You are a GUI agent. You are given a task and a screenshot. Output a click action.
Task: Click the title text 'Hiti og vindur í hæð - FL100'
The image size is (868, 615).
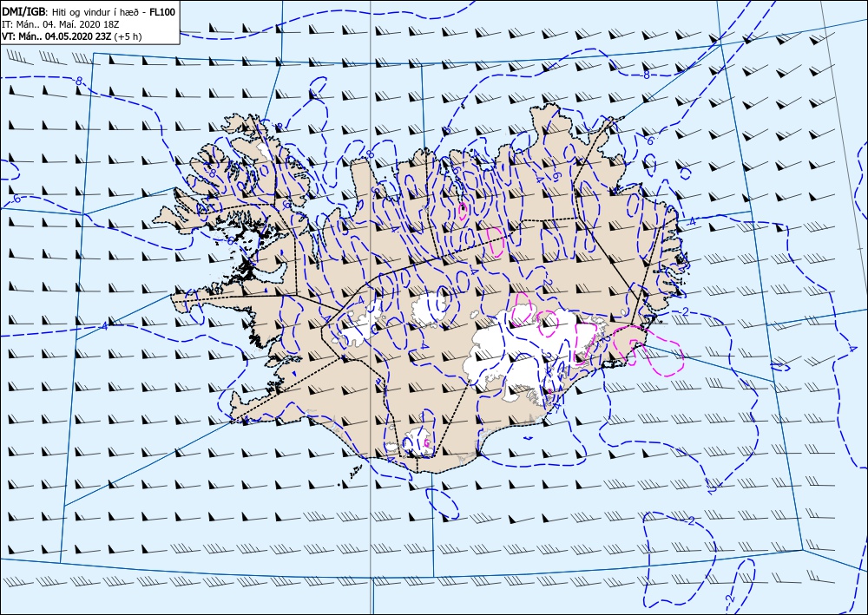click(x=115, y=12)
